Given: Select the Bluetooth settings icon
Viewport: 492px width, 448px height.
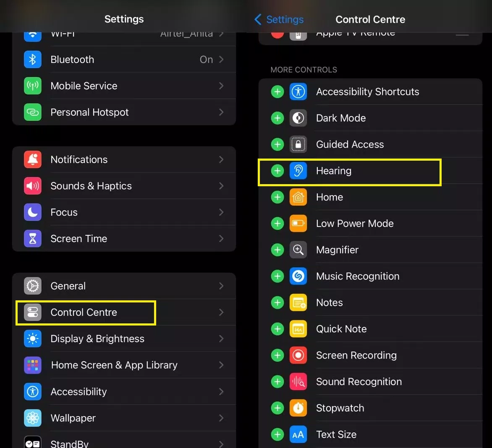Looking at the screenshot, I should click(32, 60).
